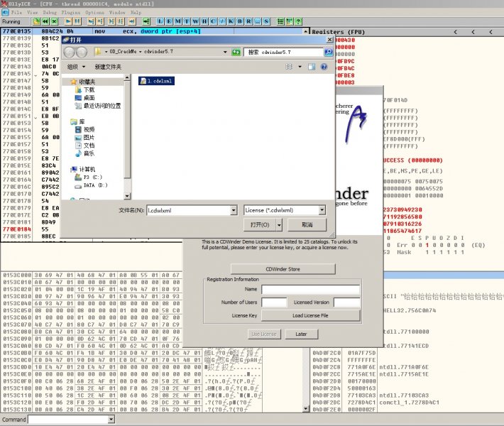Expand the address bar path history dropdown
The height and width of the screenshot is (426, 504).
click(x=225, y=52)
